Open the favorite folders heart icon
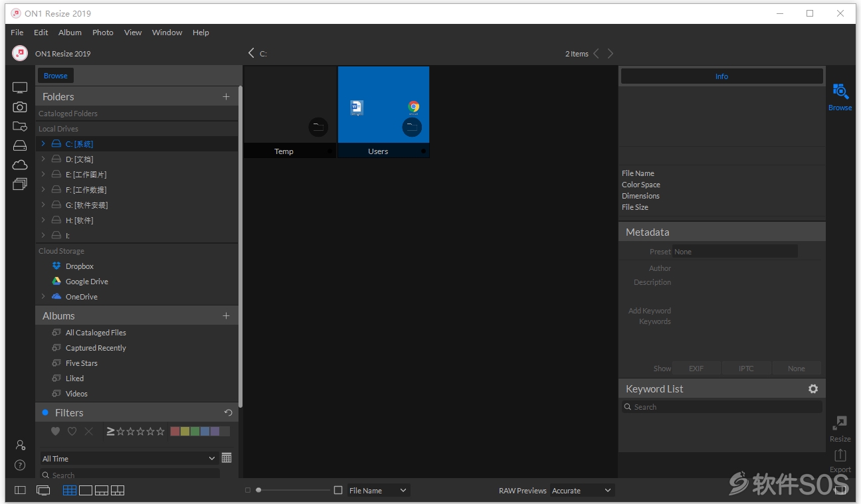The height and width of the screenshot is (504, 861). pyautogui.click(x=20, y=126)
